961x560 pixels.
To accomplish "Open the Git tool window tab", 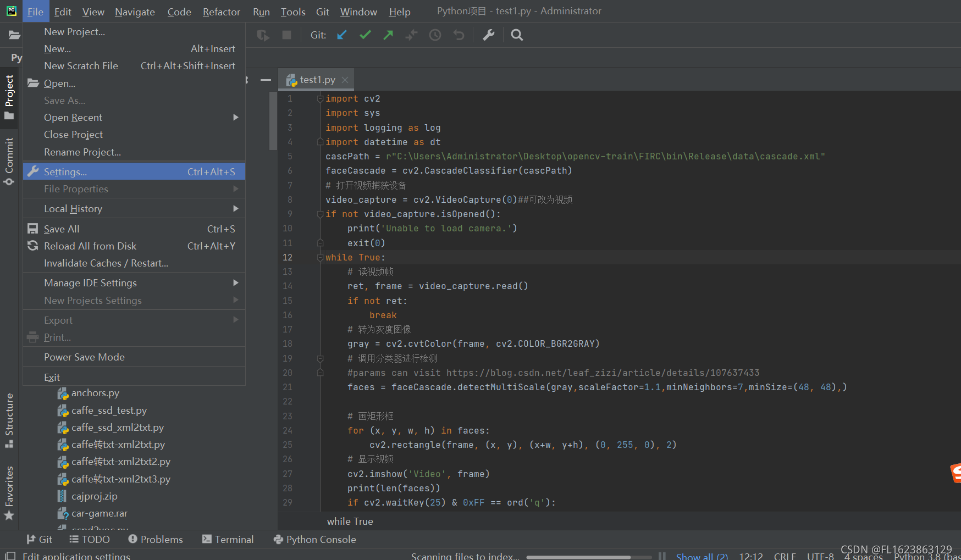I will (x=40, y=540).
